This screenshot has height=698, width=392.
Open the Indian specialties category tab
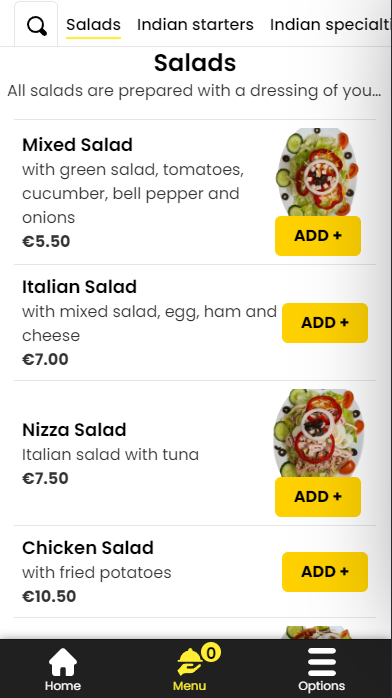[330, 24]
